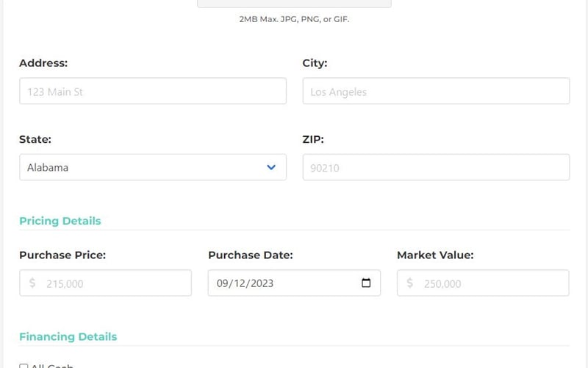
Task: Click into the City text box
Action: click(x=436, y=91)
